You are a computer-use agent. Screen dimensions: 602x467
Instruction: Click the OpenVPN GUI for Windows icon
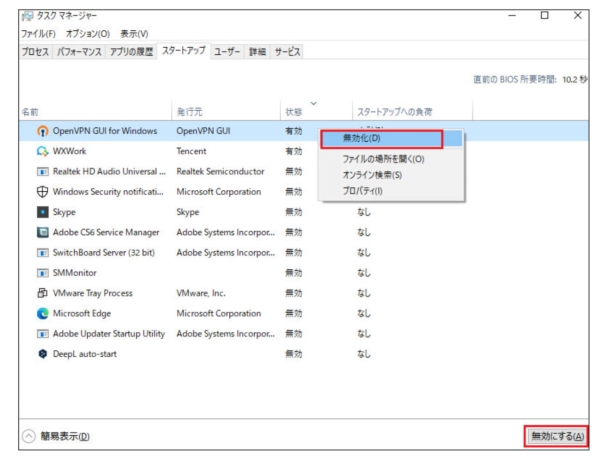pyautogui.click(x=42, y=131)
